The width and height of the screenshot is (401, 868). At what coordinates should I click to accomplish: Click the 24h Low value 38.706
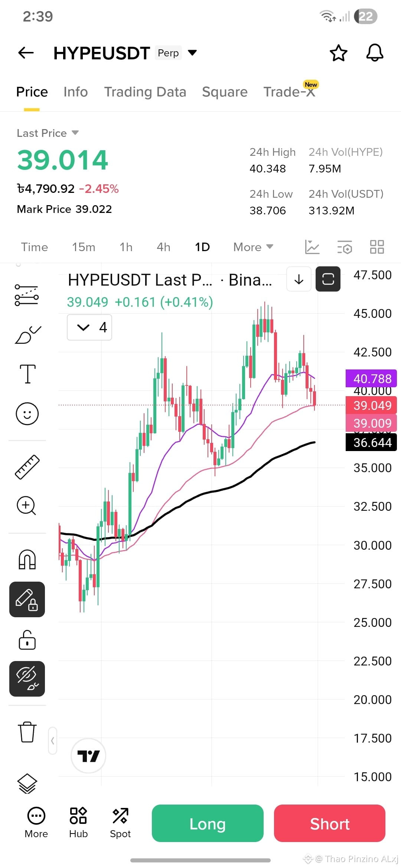point(268,211)
